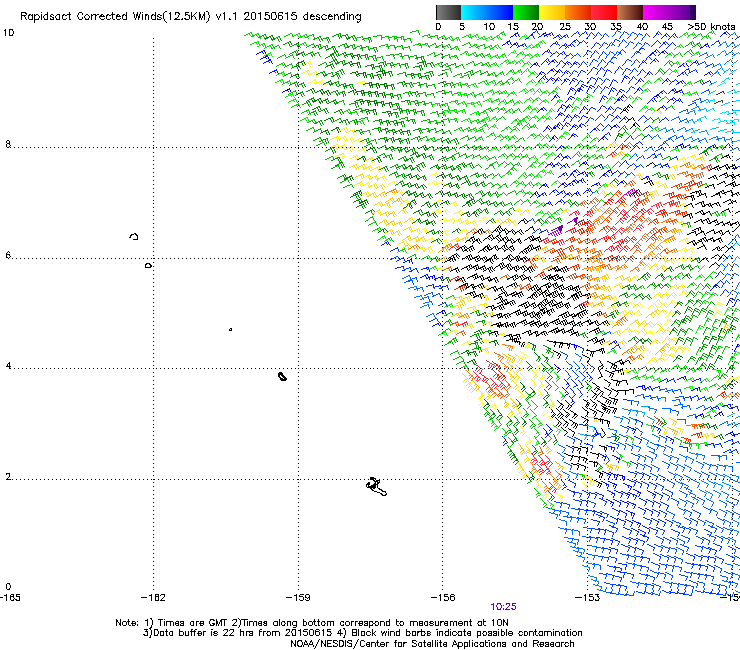Click the '25' legend scale number
This screenshot has width=740, height=650.
[x=565, y=27]
